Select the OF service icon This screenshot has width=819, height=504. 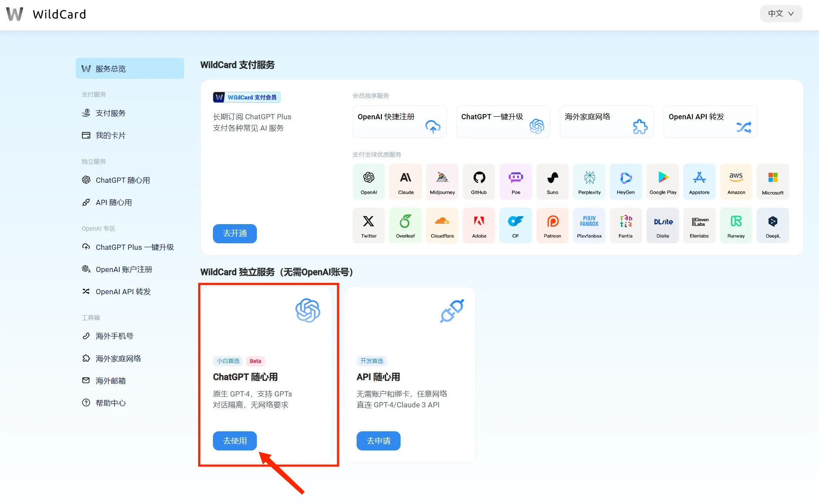coord(516,225)
